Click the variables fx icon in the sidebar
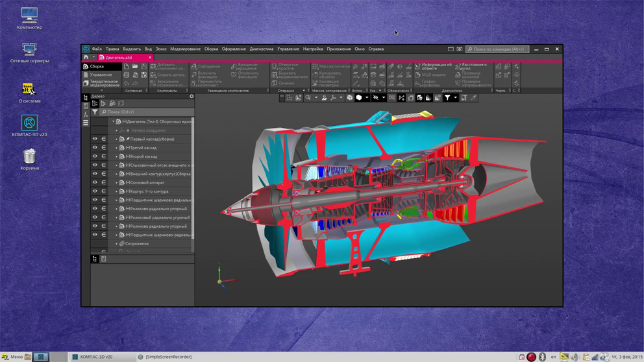The height and width of the screenshot is (362, 644). (86, 114)
